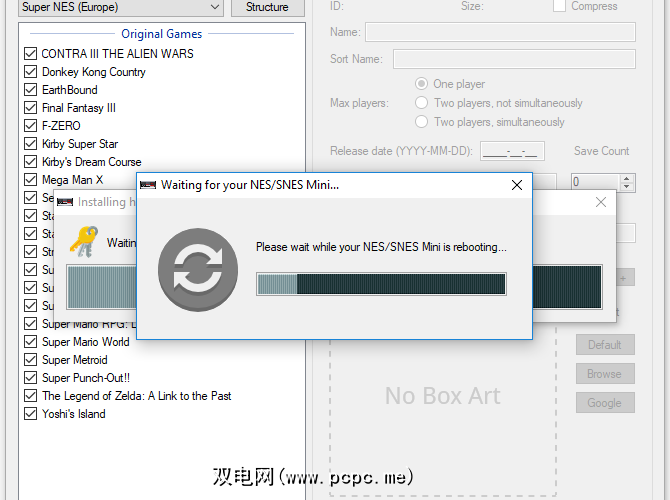Select Two players, not simultaneously
Screen dimensions: 670x500
pyautogui.click(x=421, y=103)
